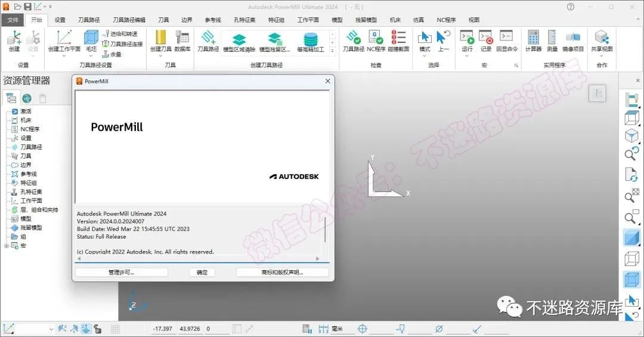Click the tool diameter icon in the status bar

coord(439,329)
